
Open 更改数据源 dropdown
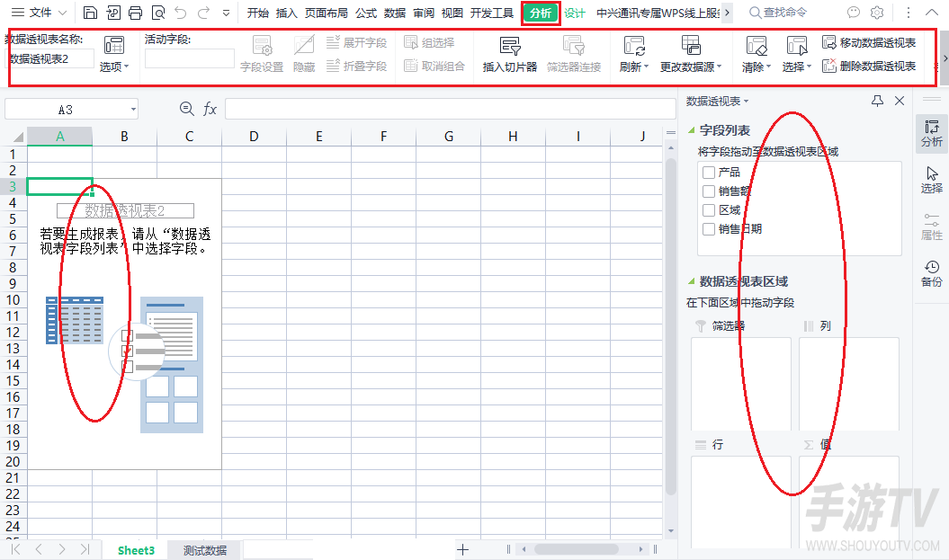(691, 54)
